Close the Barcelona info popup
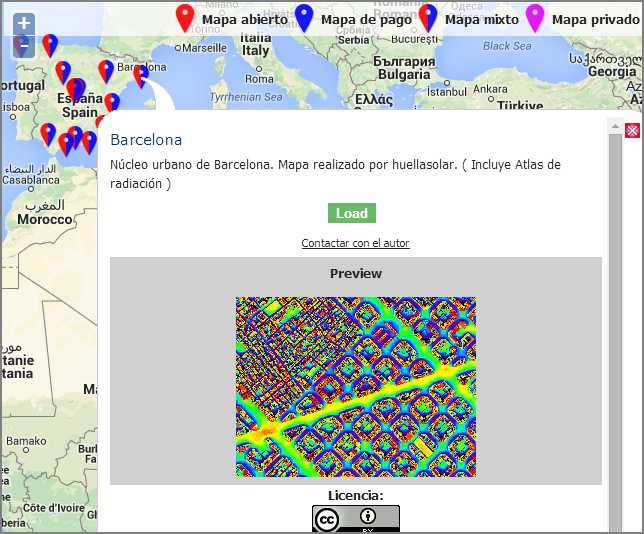The image size is (644, 534). [x=632, y=131]
